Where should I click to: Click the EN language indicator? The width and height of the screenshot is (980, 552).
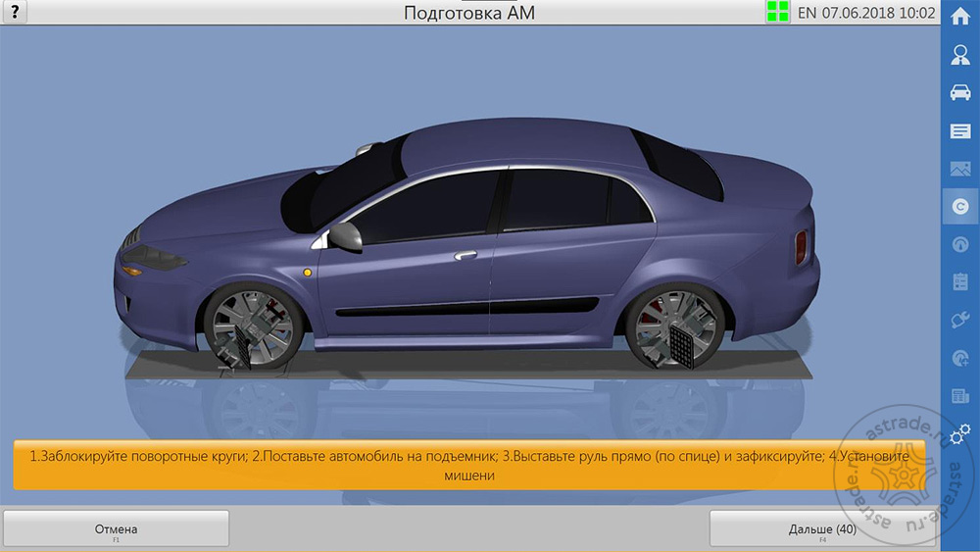coord(807,13)
